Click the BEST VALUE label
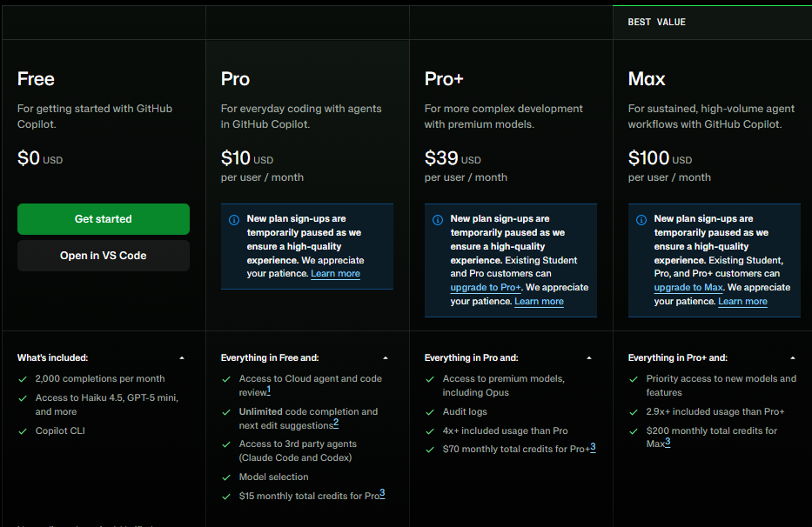This screenshot has width=812, height=527. [x=656, y=22]
